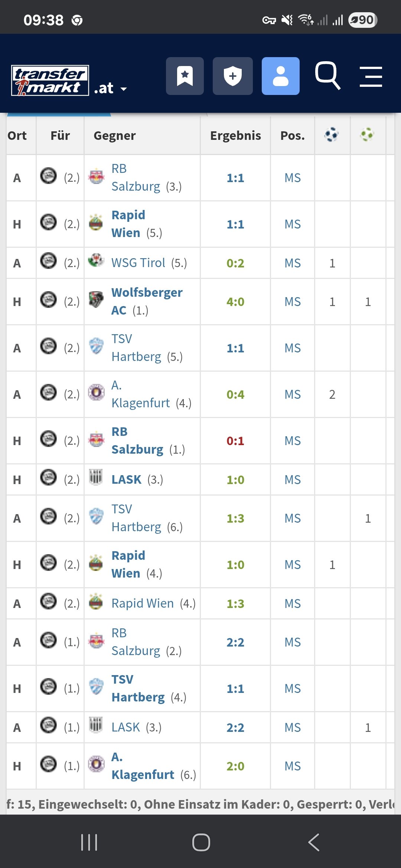Image resolution: width=401 pixels, height=868 pixels.
Task: Tap the Android back navigation button
Action: (313, 842)
